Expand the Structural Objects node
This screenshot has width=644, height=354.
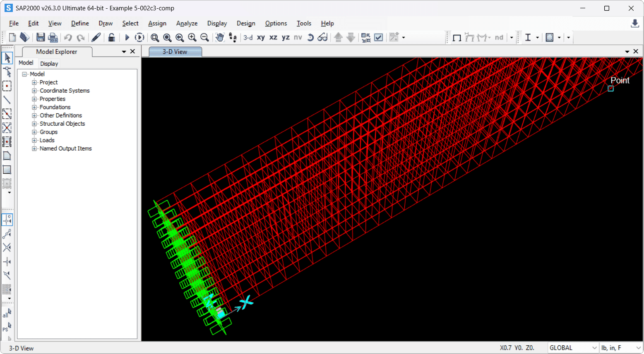34,124
